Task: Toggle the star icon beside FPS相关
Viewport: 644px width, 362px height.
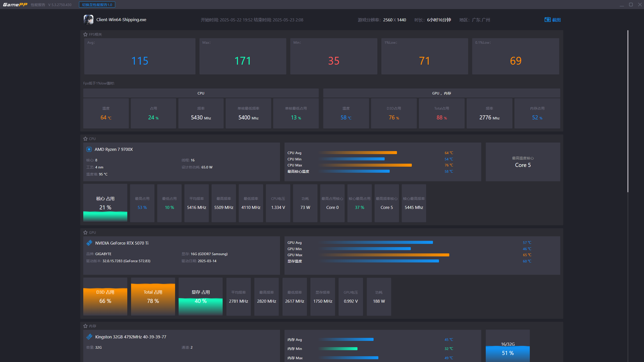Action: pos(85,34)
